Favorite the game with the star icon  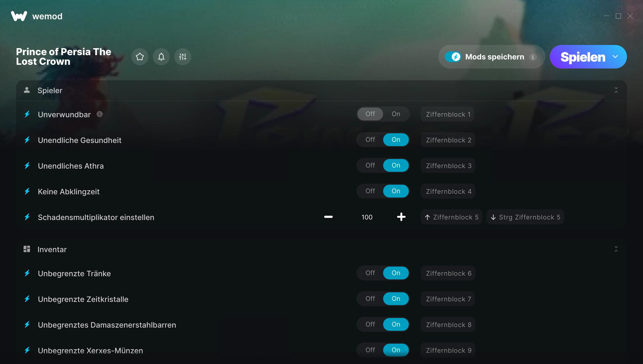(x=140, y=57)
